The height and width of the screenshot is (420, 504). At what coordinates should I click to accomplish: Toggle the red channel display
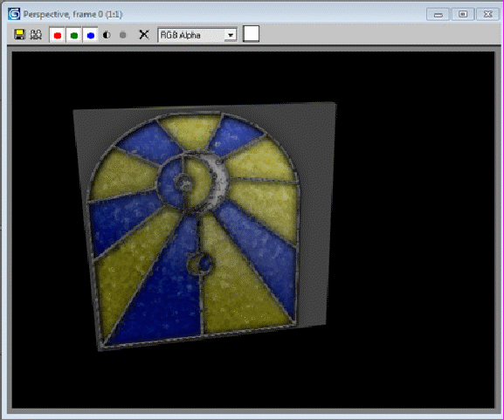(x=58, y=35)
